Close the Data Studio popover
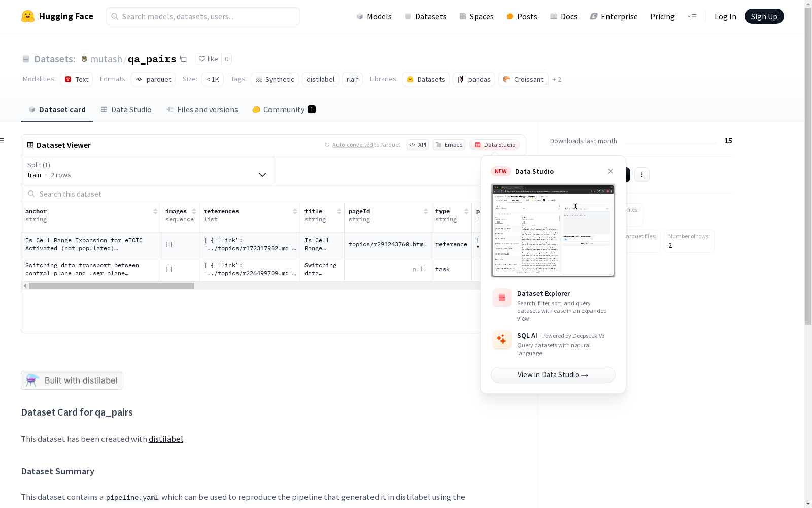Screen dimensions: 812x508 click(x=611, y=171)
